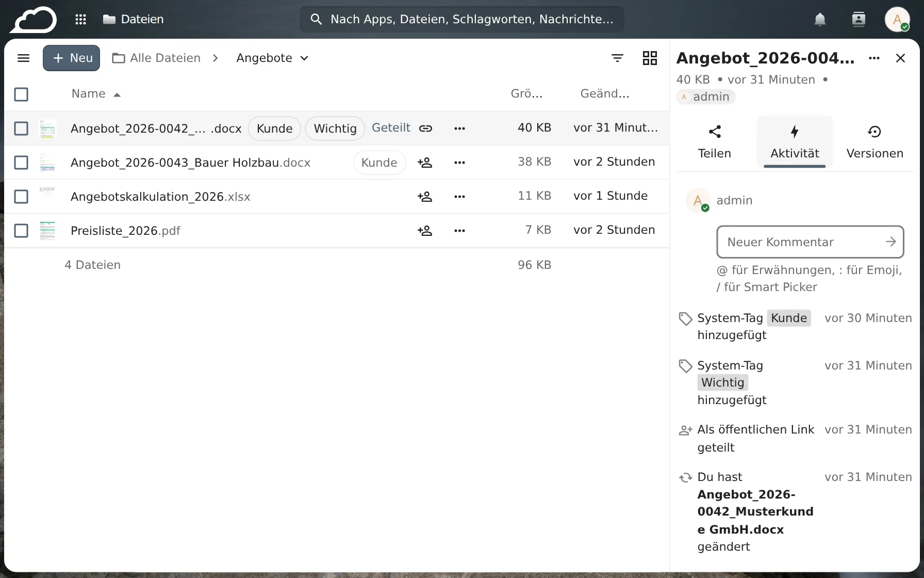924x578 pixels.
Task: Open the apps grid menu
Action: [x=80, y=20]
